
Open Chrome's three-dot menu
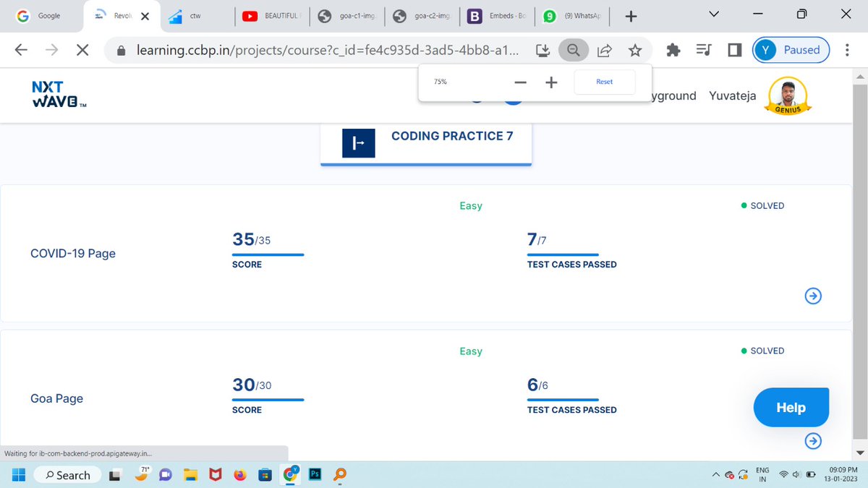pos(847,50)
